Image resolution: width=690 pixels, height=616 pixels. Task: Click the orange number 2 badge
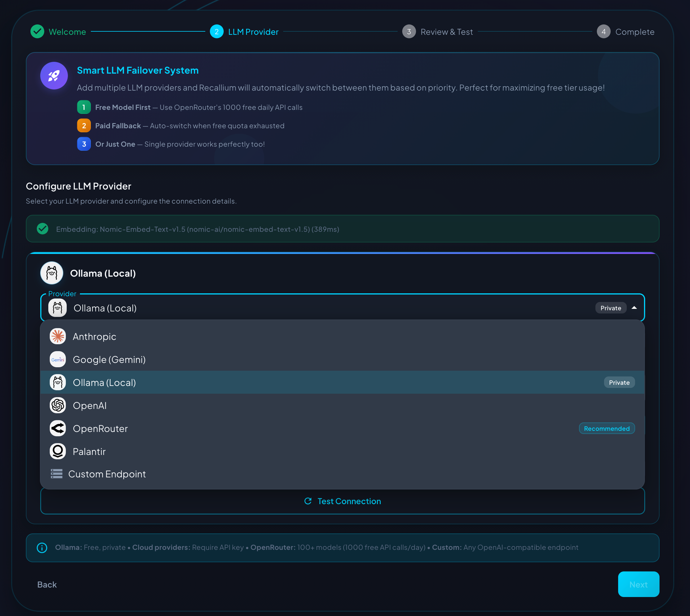[84, 126]
